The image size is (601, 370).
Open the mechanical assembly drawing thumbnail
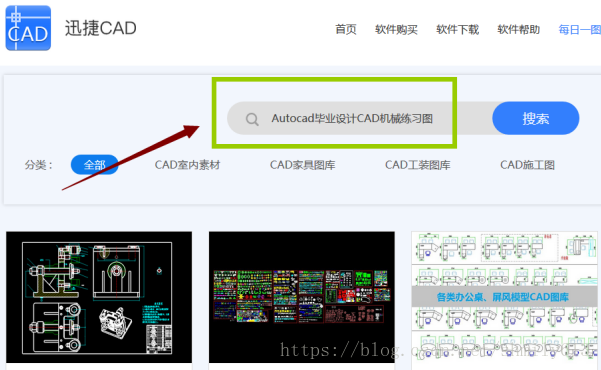pos(99,297)
